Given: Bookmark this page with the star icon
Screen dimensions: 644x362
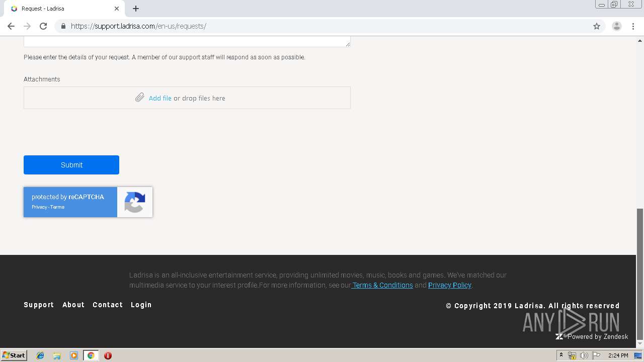Looking at the screenshot, I should [597, 26].
